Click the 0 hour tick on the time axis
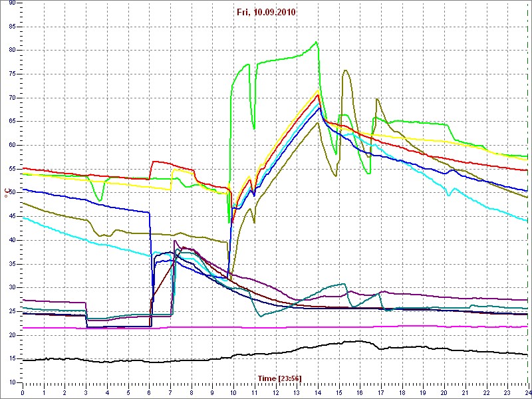Image resolution: width=532 pixels, height=399 pixels. [x=23, y=392]
